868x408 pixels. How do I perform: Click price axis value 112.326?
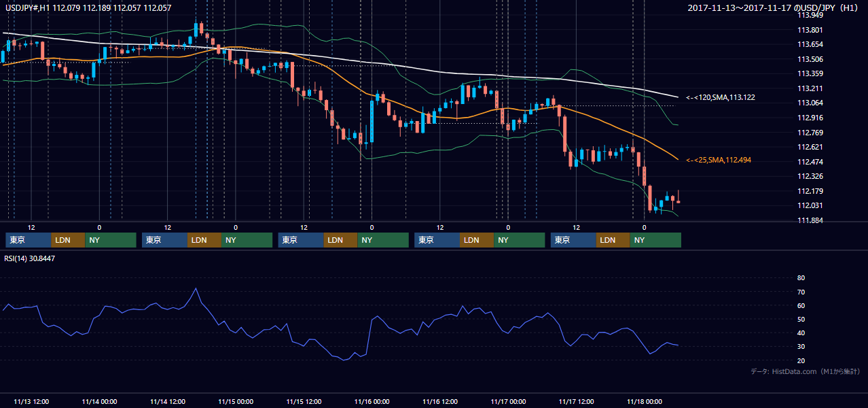810,176
